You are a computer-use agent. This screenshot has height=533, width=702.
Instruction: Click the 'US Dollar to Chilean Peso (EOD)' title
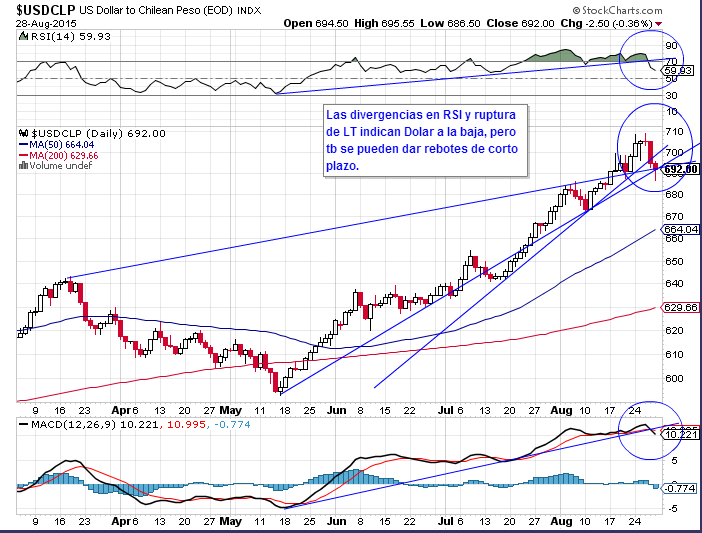(x=155, y=10)
